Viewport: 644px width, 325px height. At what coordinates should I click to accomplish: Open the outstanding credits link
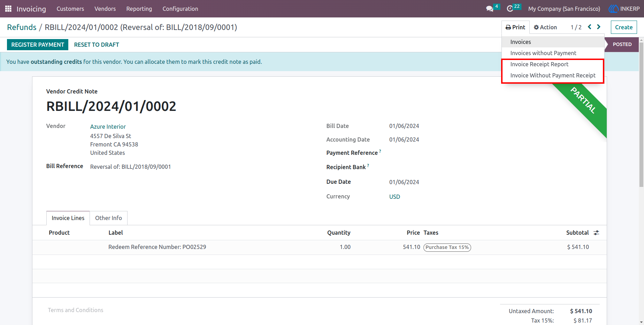(56, 62)
